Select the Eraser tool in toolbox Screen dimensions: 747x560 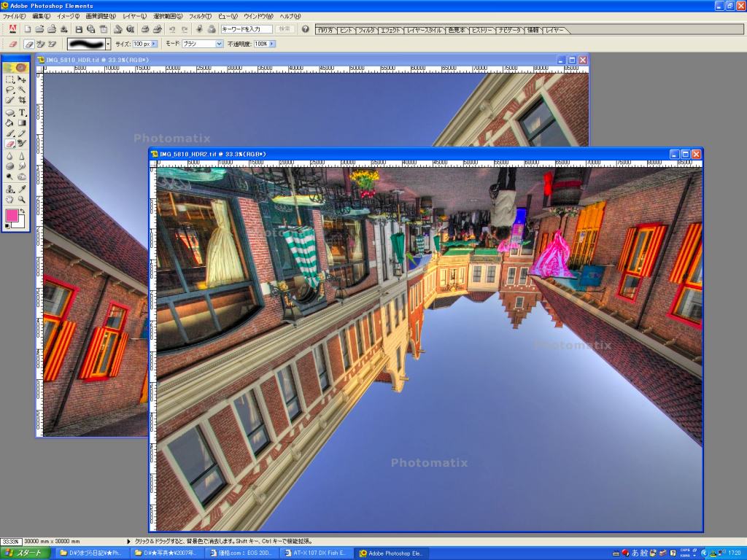(10, 143)
